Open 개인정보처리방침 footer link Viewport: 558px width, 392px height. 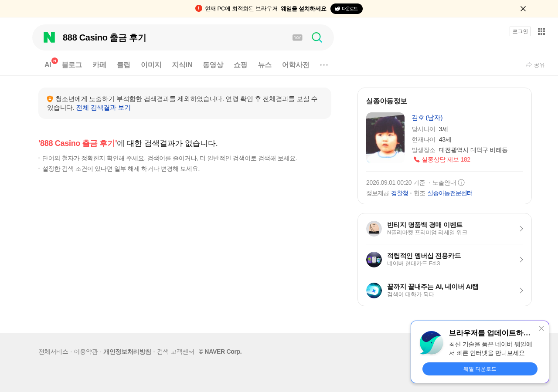point(127,351)
